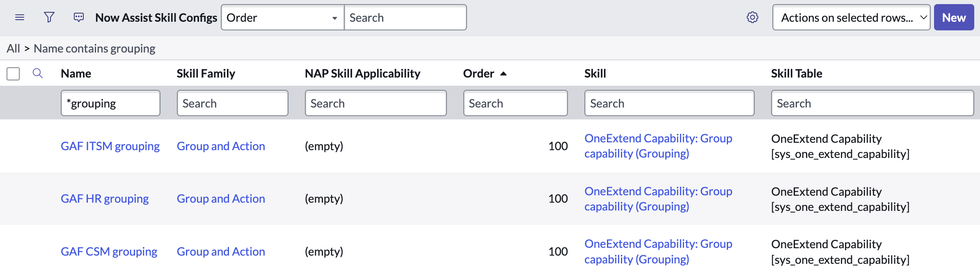Sort by the Skill Table column header
This screenshot has height=279, width=980.
(797, 73)
